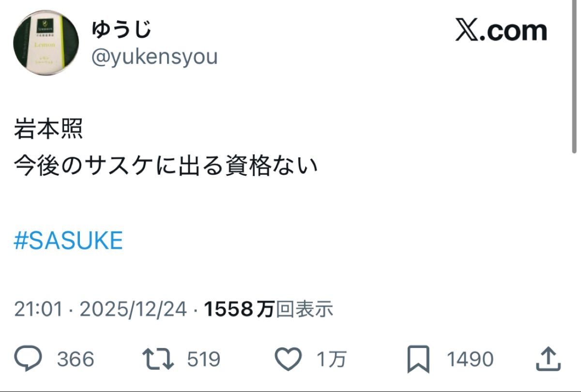Screen dimensions: 581x392
Task: Click the reply speech bubble icon
Action: pos(29,359)
